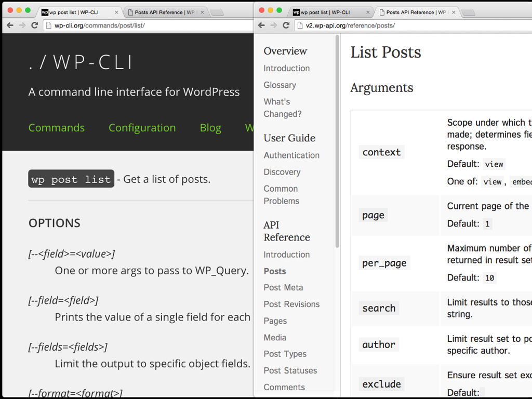Image resolution: width=532 pixels, height=399 pixels.
Task: Open the What's Changed? sidebar link
Action: (282, 108)
